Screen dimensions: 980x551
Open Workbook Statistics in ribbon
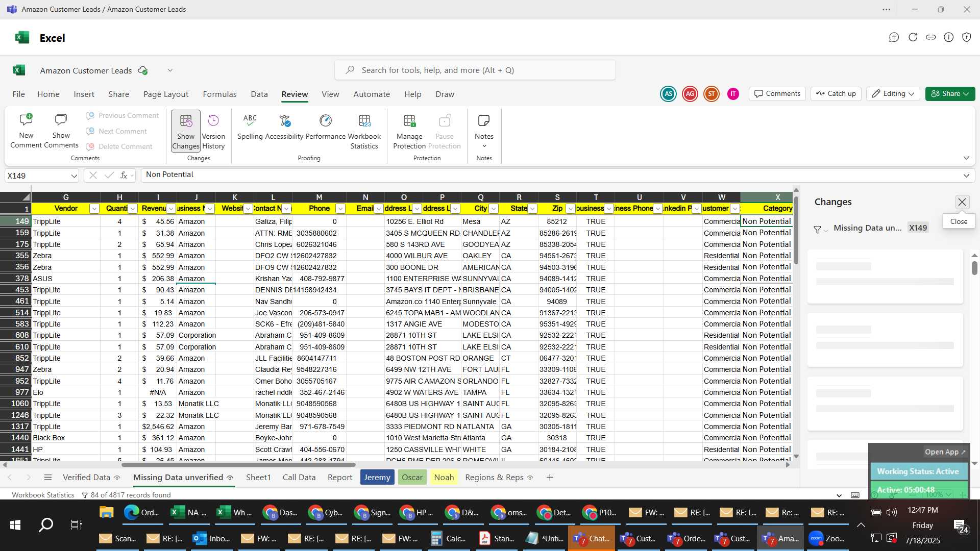click(x=364, y=131)
